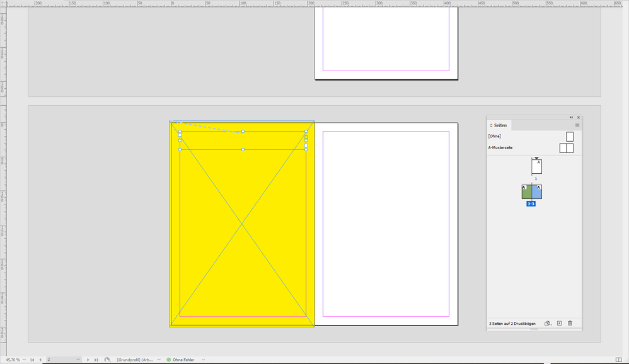Select the green left page thumbnail
Screen dimensions: 629x364
click(x=527, y=192)
